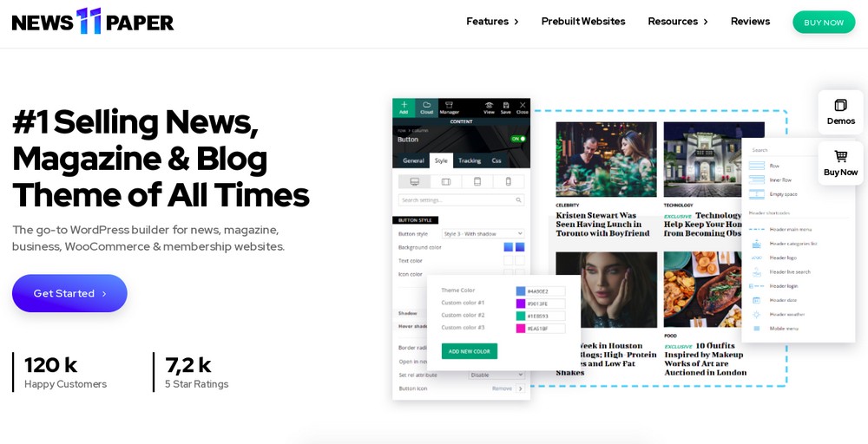Open the Reviews page

click(750, 22)
